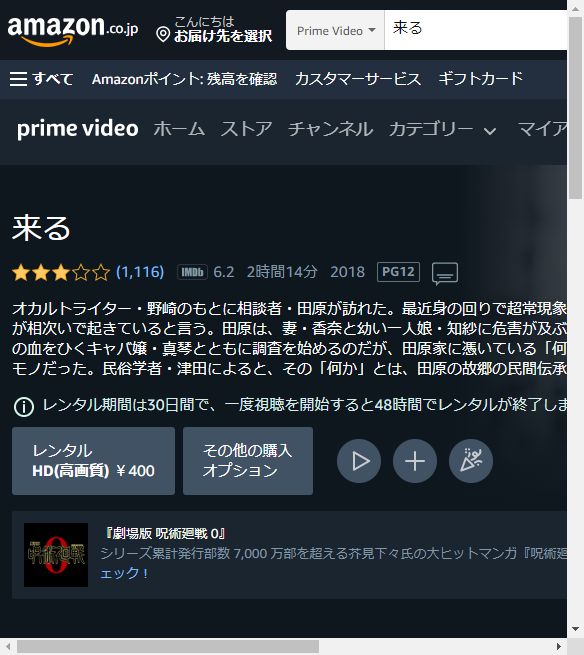Open the すべて hamburger menu
Image resolution: width=584 pixels, height=655 pixels.
41,79
